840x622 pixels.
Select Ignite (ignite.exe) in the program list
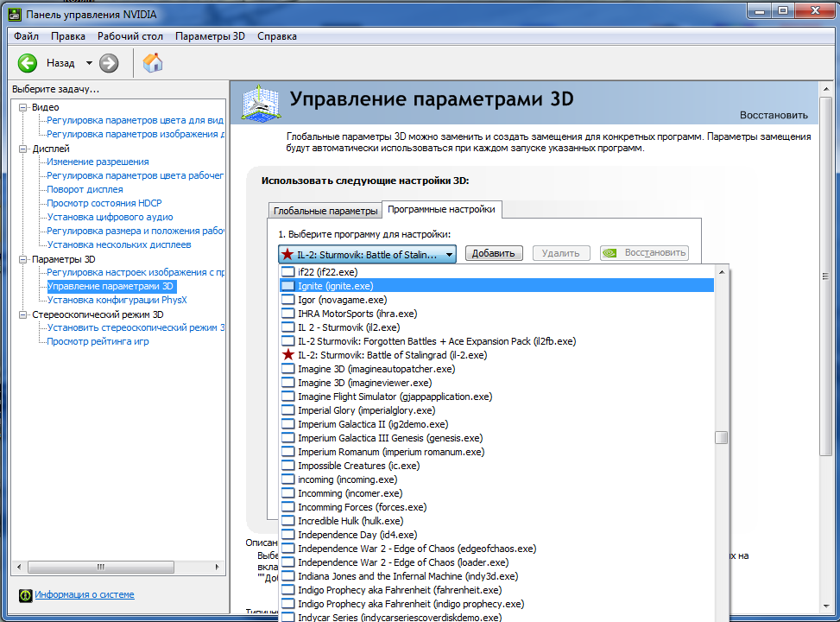(496, 286)
